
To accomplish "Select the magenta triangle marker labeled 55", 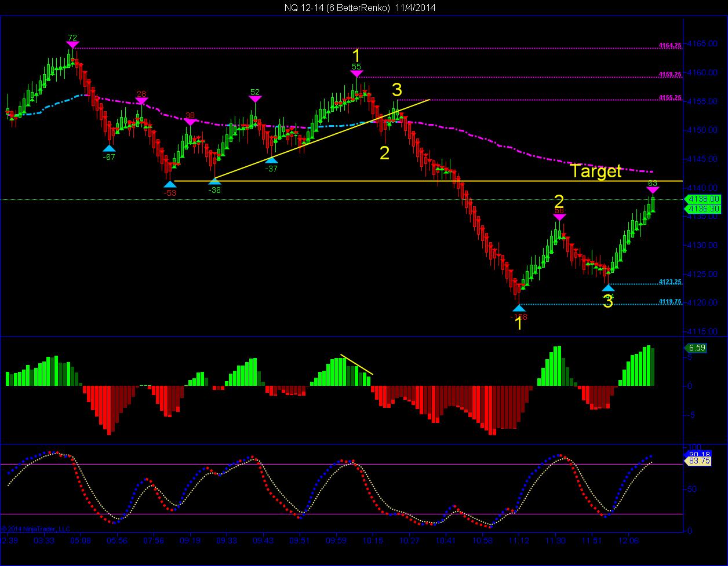I will pos(356,74).
